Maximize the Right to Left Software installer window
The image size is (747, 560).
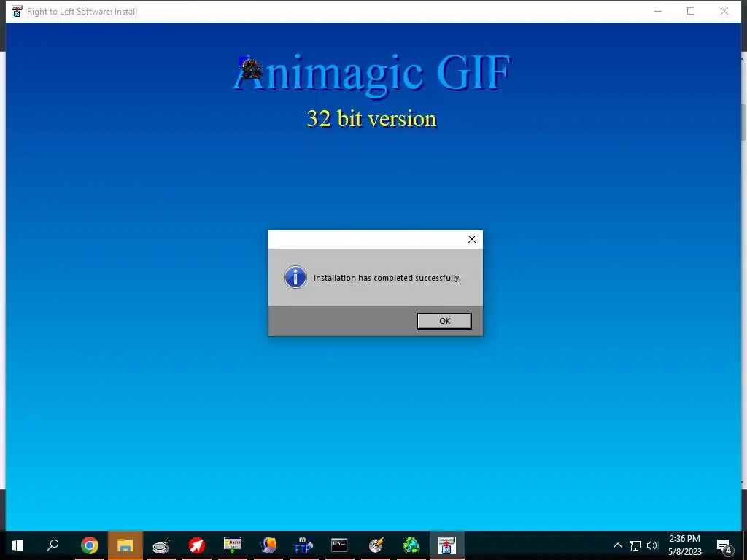[x=691, y=11]
